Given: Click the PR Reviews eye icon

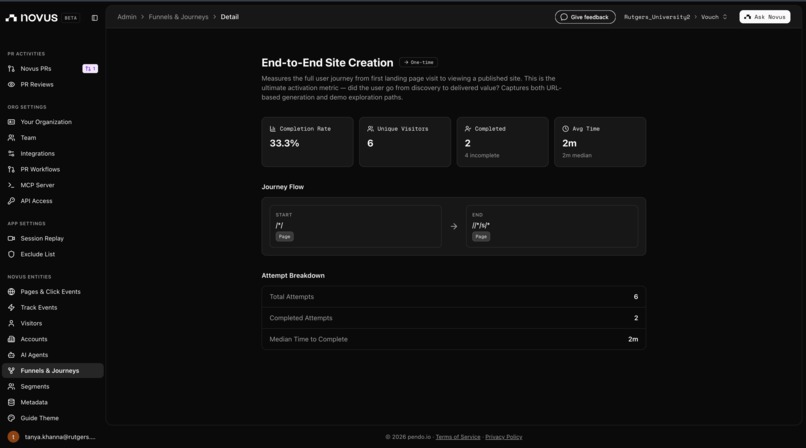Looking at the screenshot, I should pyautogui.click(x=11, y=84).
